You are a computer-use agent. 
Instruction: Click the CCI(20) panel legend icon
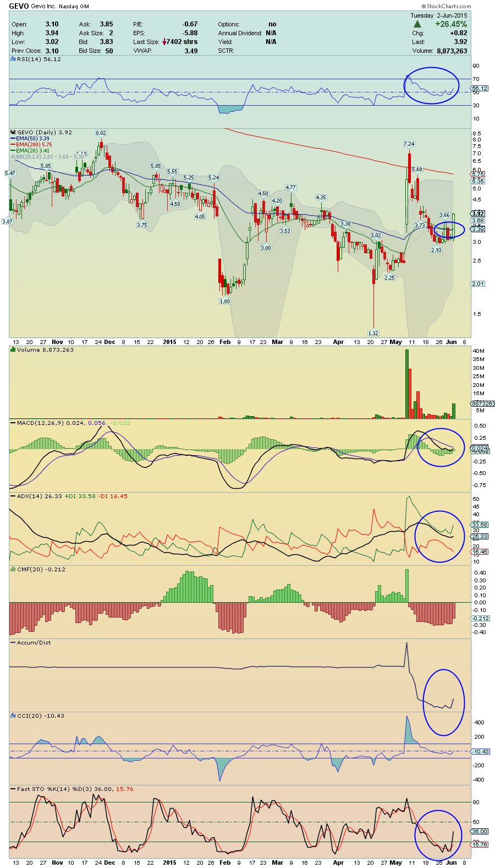[x=13, y=716]
